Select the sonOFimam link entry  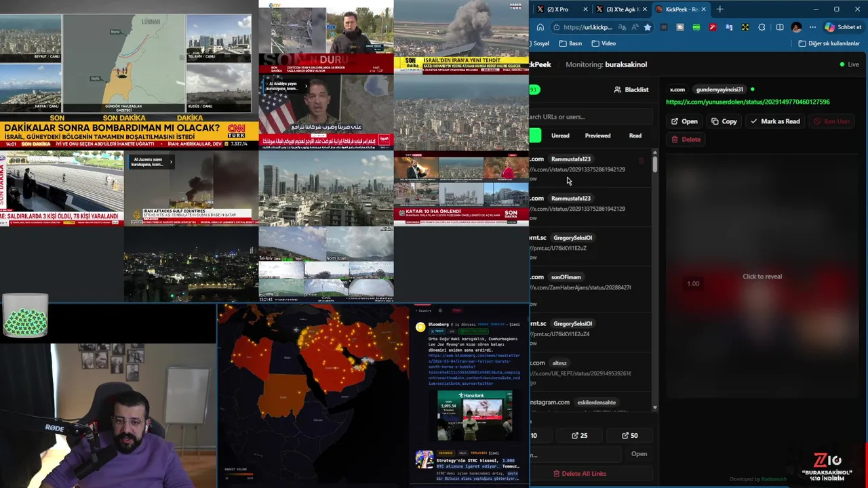(x=589, y=289)
